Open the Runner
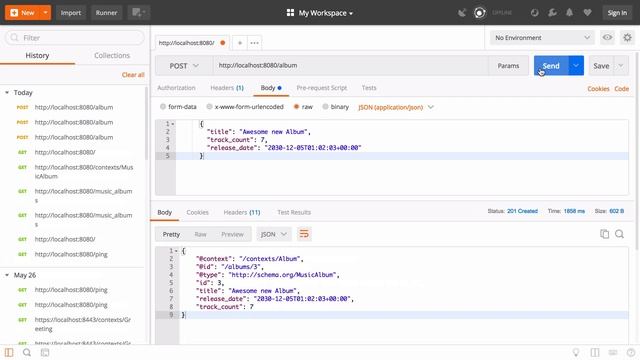 (x=106, y=13)
